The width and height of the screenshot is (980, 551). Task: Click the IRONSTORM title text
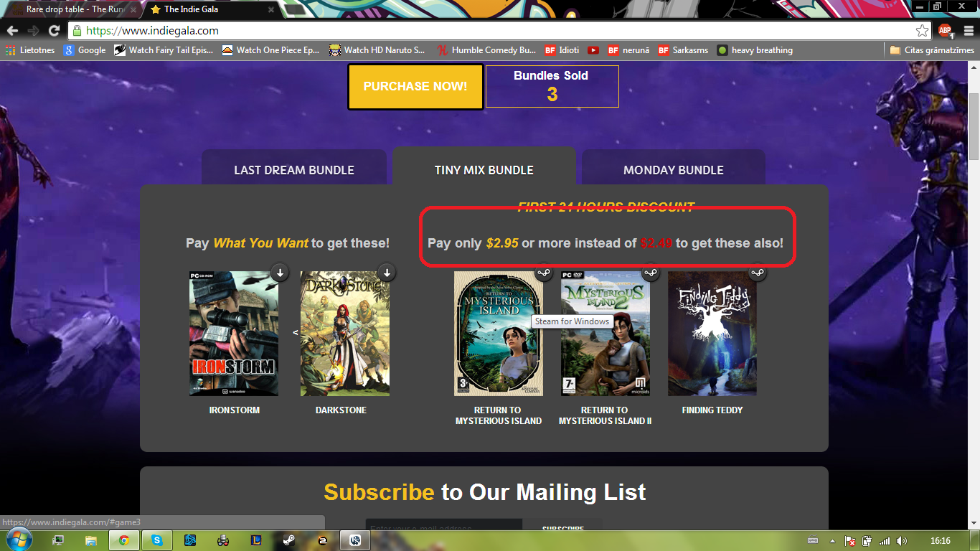(235, 410)
